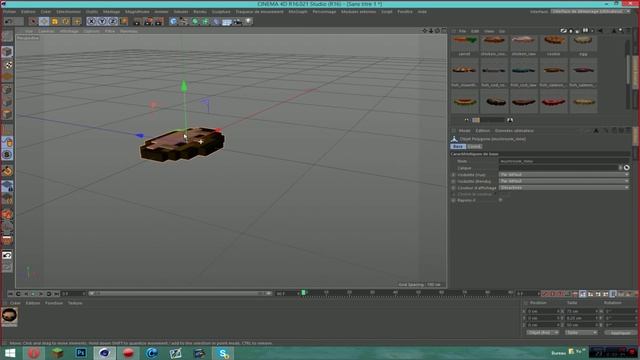The image size is (640, 360).
Task: Click the Appliquer button
Action: [620, 333]
